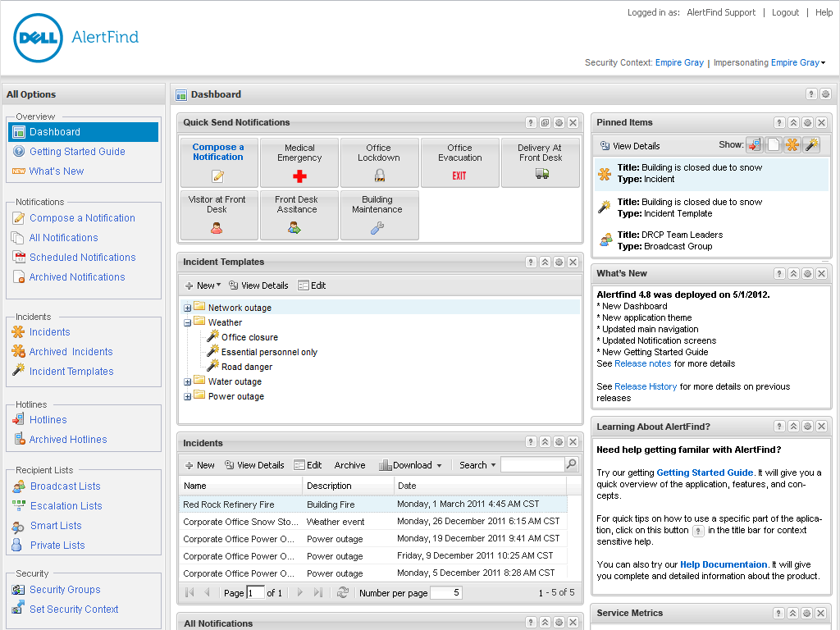Open Security Groups in the sidebar
Screen dimensions: 840x630
pyautogui.click(x=65, y=589)
